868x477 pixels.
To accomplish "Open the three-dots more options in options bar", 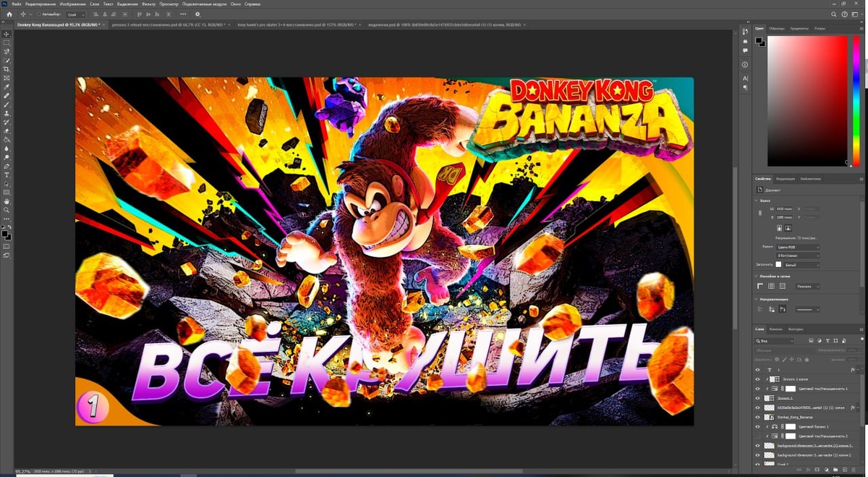I will pos(183,14).
